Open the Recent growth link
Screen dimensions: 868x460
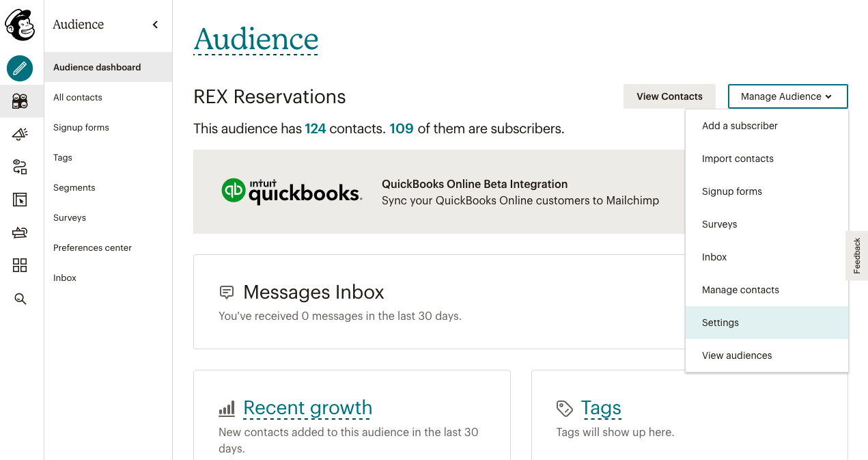(x=307, y=408)
